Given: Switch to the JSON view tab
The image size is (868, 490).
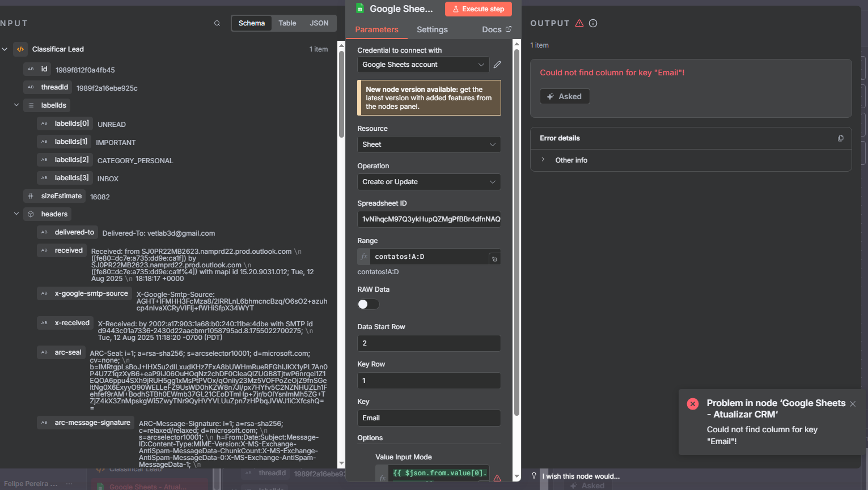Looking at the screenshot, I should tap(319, 23).
